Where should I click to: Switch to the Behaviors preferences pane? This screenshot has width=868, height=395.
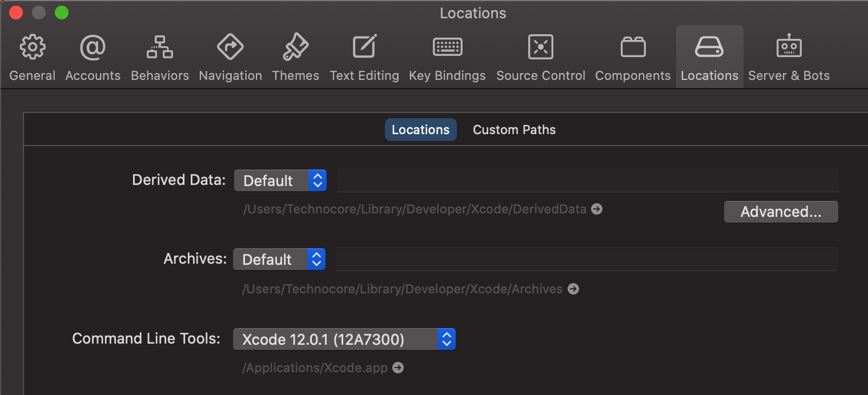pyautogui.click(x=160, y=57)
